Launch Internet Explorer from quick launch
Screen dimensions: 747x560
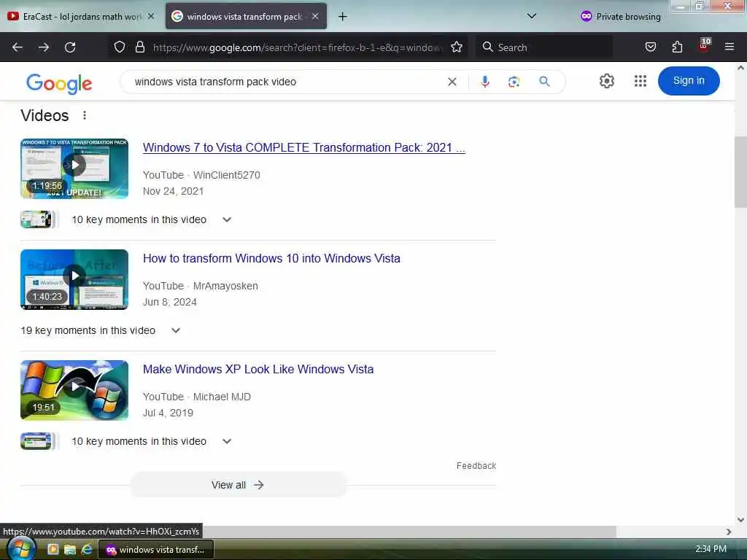click(x=87, y=550)
